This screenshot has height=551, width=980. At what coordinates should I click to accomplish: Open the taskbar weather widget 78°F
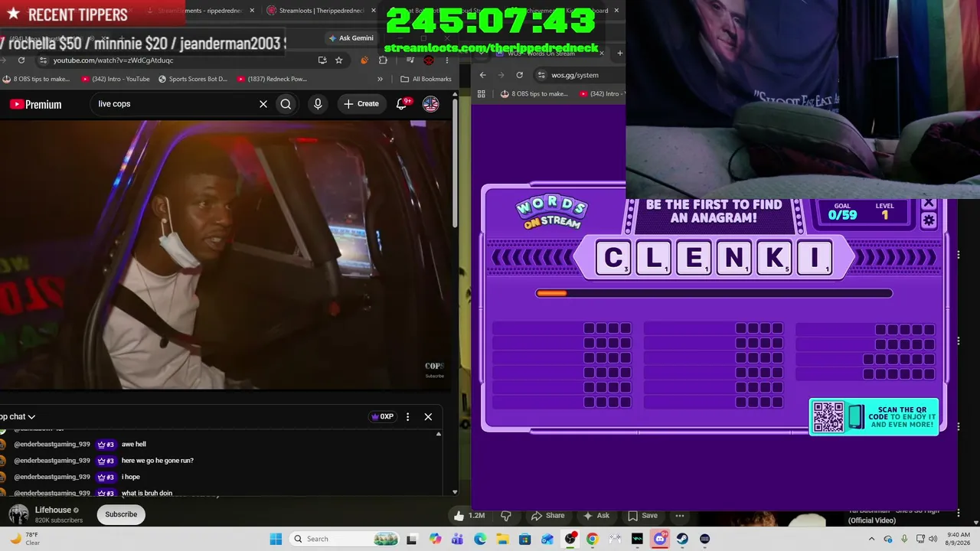point(24,540)
